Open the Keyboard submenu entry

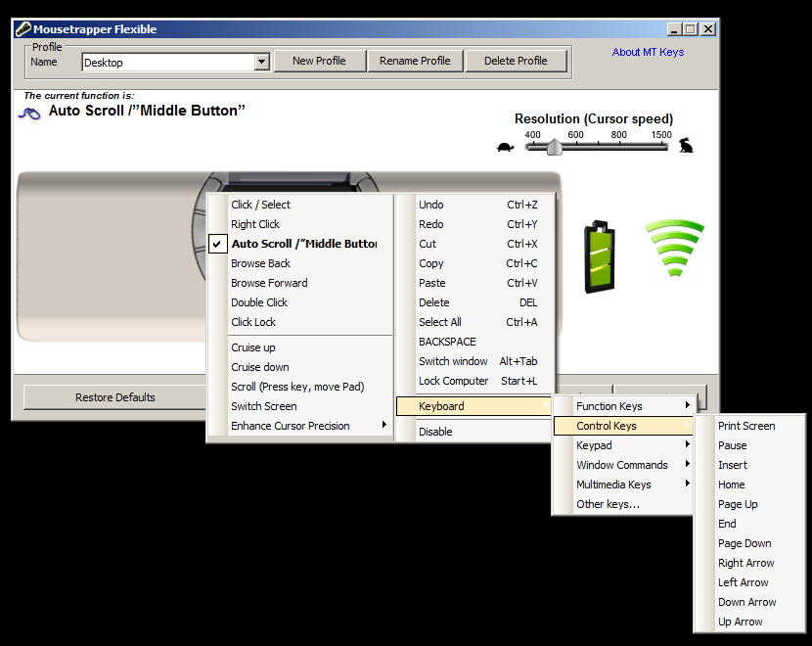(474, 406)
